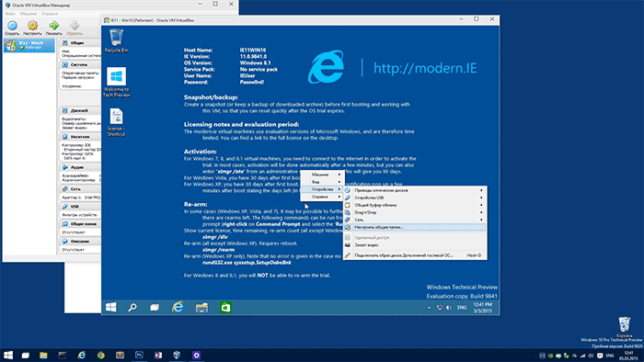This screenshot has width=644, height=362.
Task: Click the Guest Additions disc icon in menu
Action: coord(348,255)
